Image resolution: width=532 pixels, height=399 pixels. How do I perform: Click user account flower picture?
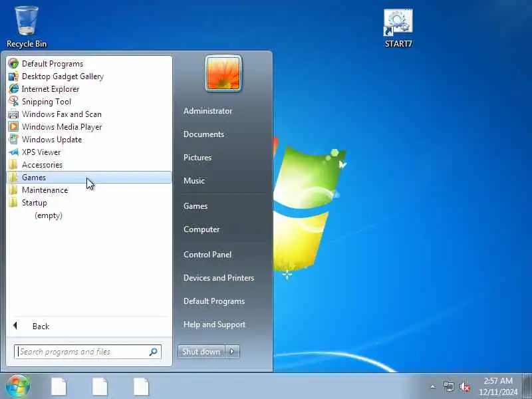[x=223, y=73]
